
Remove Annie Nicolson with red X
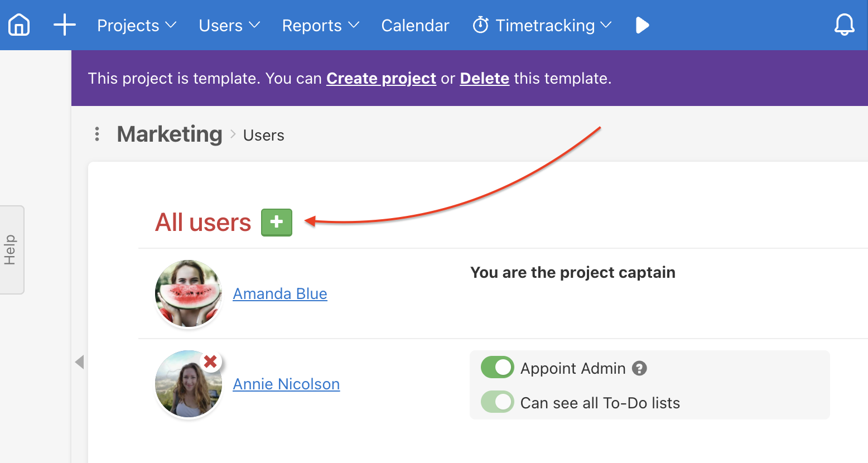click(x=210, y=362)
